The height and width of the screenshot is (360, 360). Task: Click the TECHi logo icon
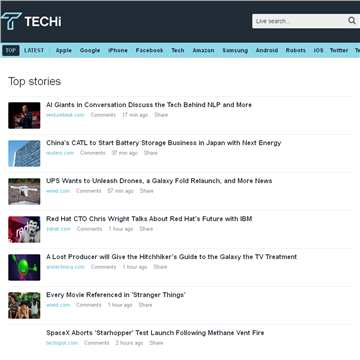coord(12,21)
